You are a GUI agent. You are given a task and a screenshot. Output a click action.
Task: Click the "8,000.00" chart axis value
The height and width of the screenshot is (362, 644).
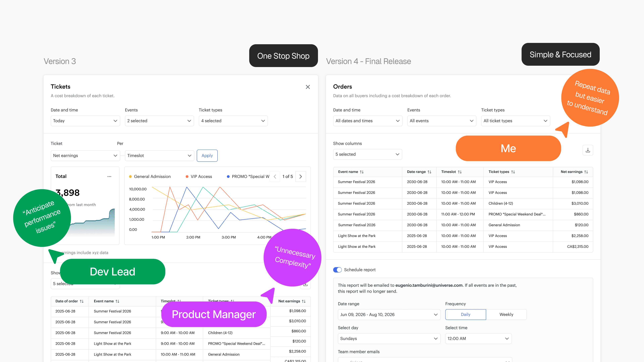pyautogui.click(x=137, y=199)
